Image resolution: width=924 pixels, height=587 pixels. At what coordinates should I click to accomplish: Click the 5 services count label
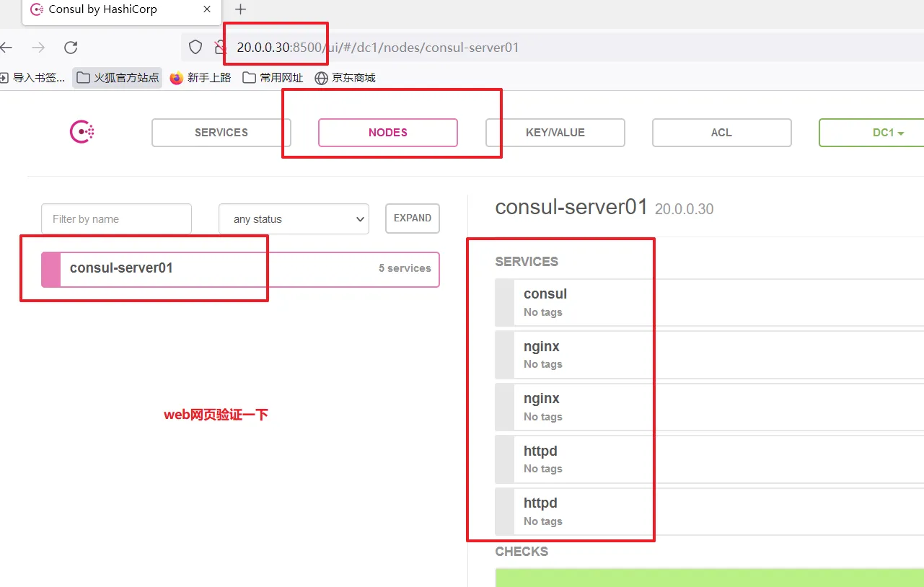click(405, 268)
